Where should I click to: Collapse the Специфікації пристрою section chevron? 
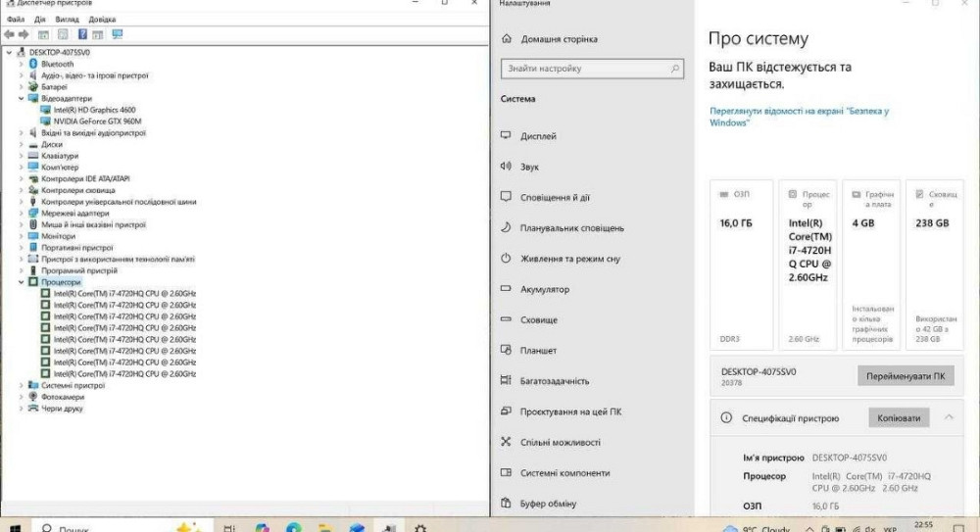[x=948, y=417]
